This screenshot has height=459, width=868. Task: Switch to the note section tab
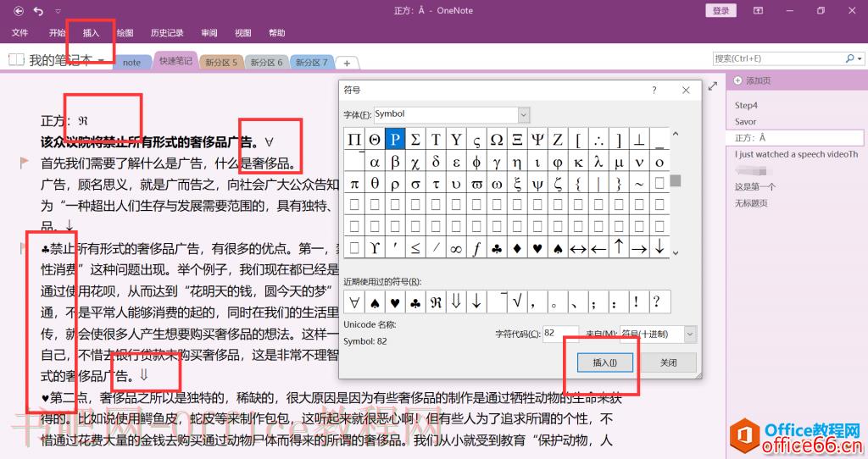click(131, 63)
